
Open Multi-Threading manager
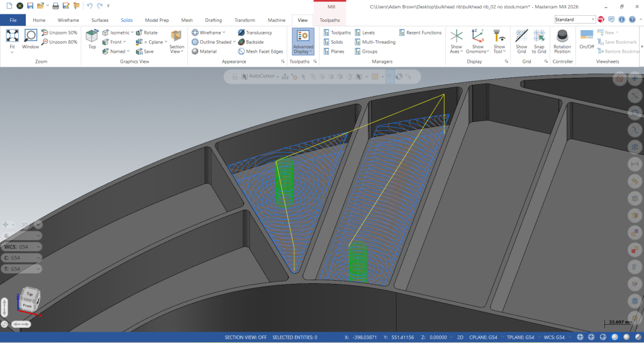pos(375,42)
